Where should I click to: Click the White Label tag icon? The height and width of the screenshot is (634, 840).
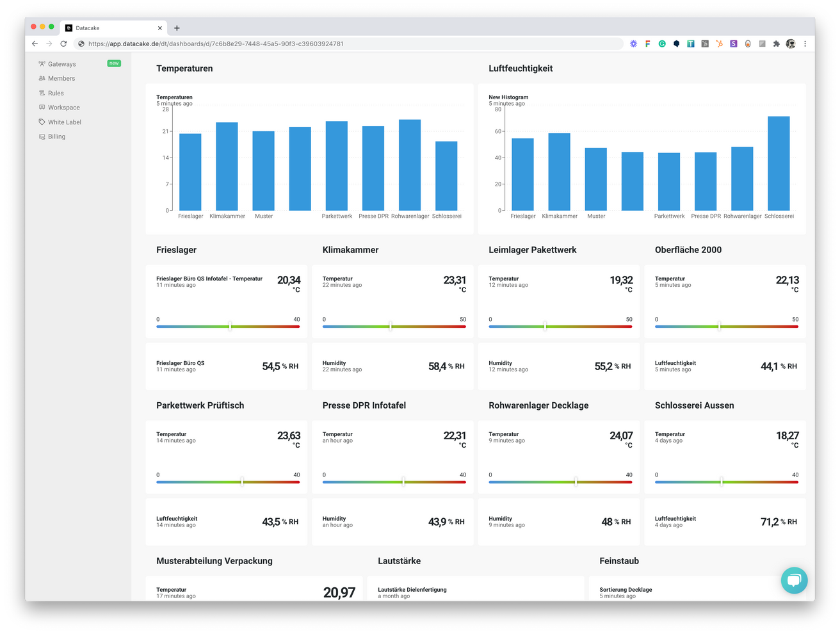pos(41,122)
